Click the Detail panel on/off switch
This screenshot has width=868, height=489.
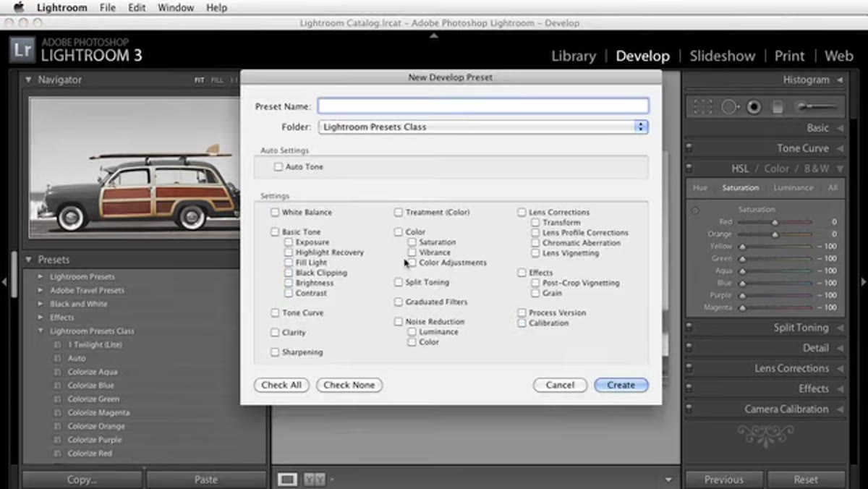(x=689, y=348)
